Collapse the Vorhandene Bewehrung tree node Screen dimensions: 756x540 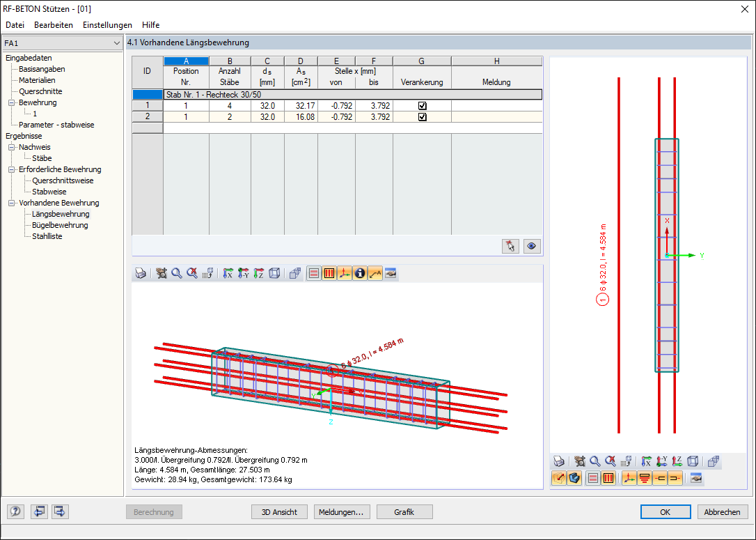coord(12,203)
